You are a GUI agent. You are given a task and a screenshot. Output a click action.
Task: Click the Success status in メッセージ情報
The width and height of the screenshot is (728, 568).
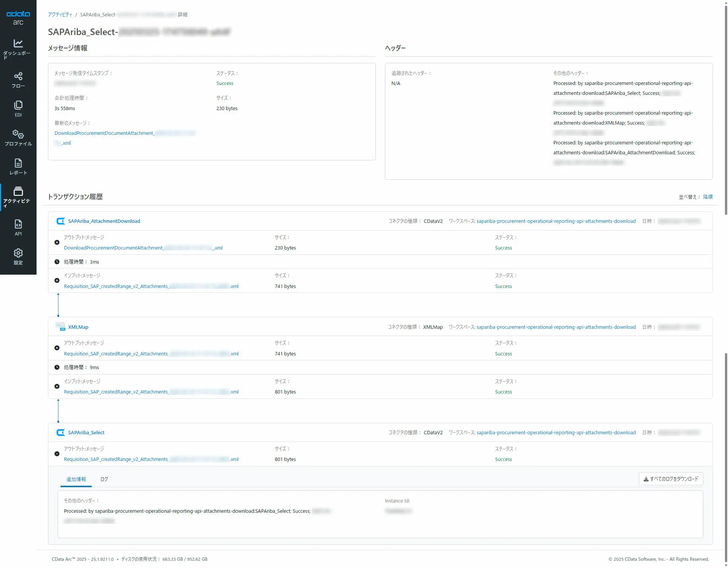(225, 83)
